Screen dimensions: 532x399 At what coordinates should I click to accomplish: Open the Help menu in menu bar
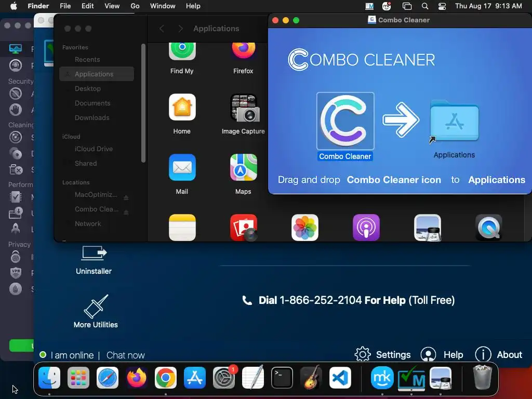click(x=193, y=6)
